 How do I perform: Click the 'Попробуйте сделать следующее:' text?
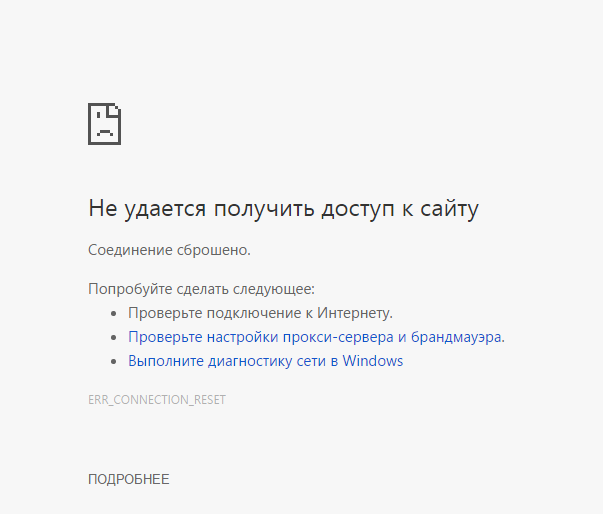pyautogui.click(x=201, y=289)
